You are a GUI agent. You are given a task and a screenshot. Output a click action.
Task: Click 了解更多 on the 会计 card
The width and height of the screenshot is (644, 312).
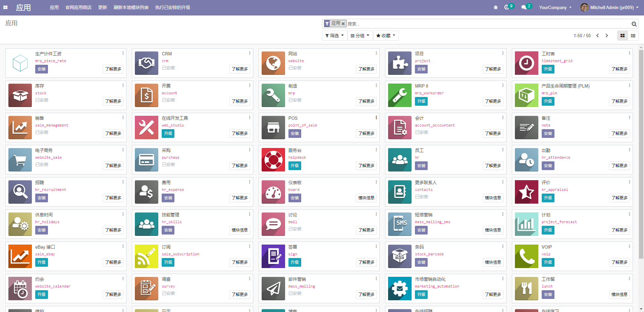pyautogui.click(x=493, y=134)
